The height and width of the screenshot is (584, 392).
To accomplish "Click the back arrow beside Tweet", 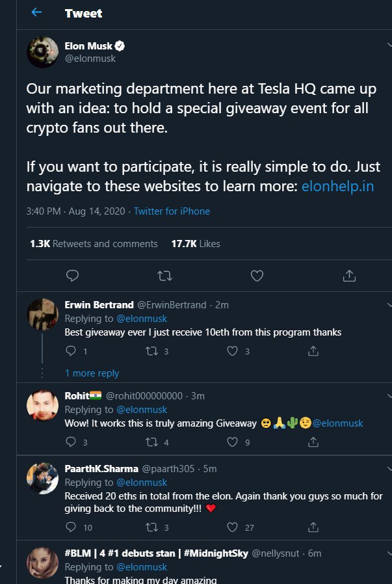I will [x=36, y=12].
